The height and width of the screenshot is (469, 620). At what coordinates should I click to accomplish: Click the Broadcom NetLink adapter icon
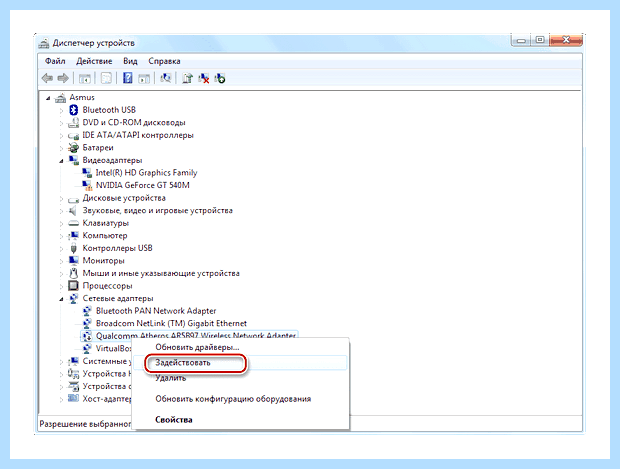click(87, 323)
